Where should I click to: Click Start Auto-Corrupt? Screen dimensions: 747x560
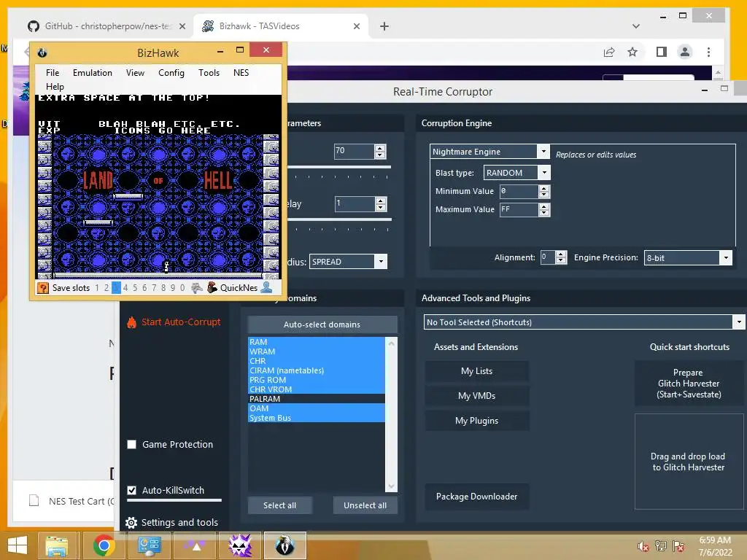point(181,322)
